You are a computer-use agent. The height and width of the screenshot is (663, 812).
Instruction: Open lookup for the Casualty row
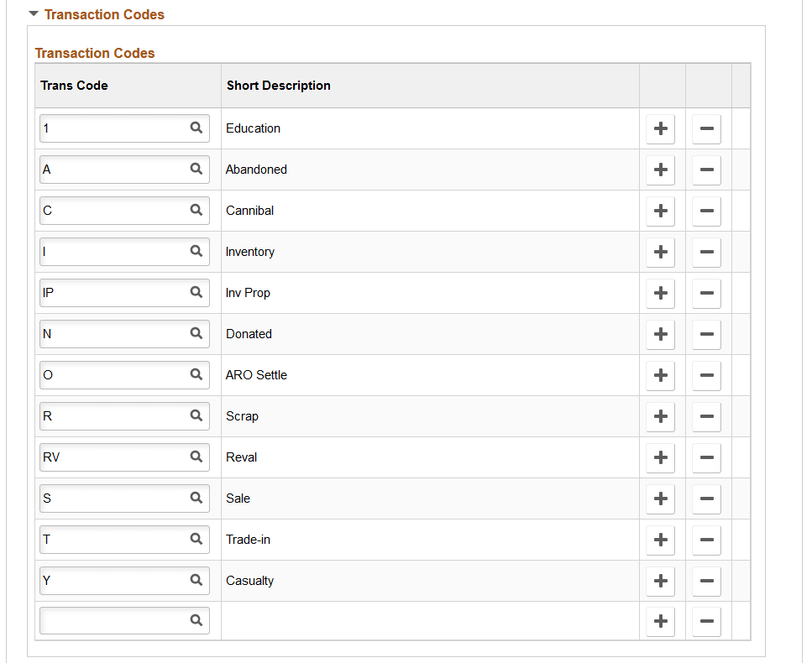195,580
